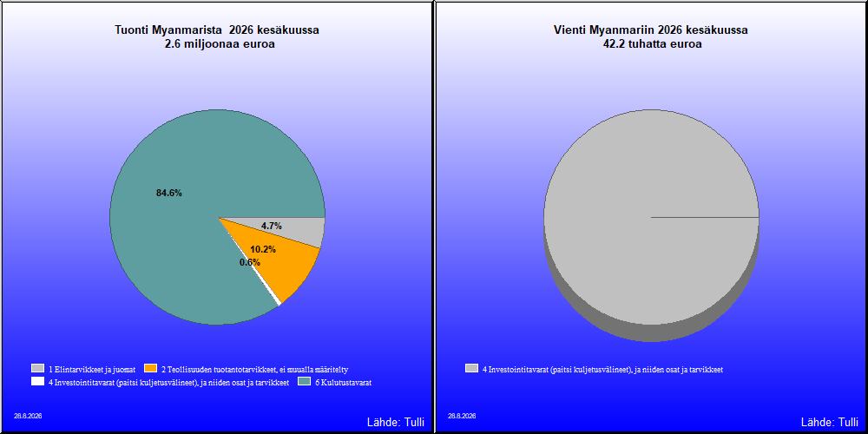Click 'Lähde: Tulli' in the Tuonti chart
This screenshot has height=434, width=868.
coord(396,423)
